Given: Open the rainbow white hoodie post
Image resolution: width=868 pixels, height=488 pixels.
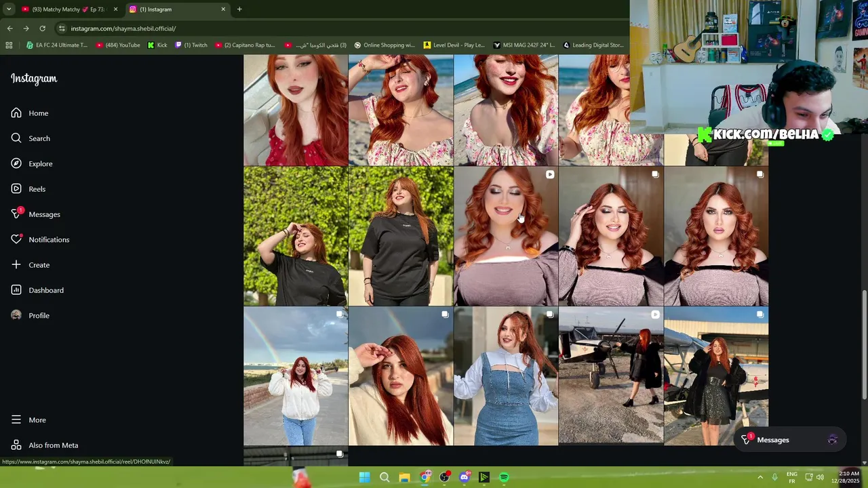Looking at the screenshot, I should click(x=296, y=376).
